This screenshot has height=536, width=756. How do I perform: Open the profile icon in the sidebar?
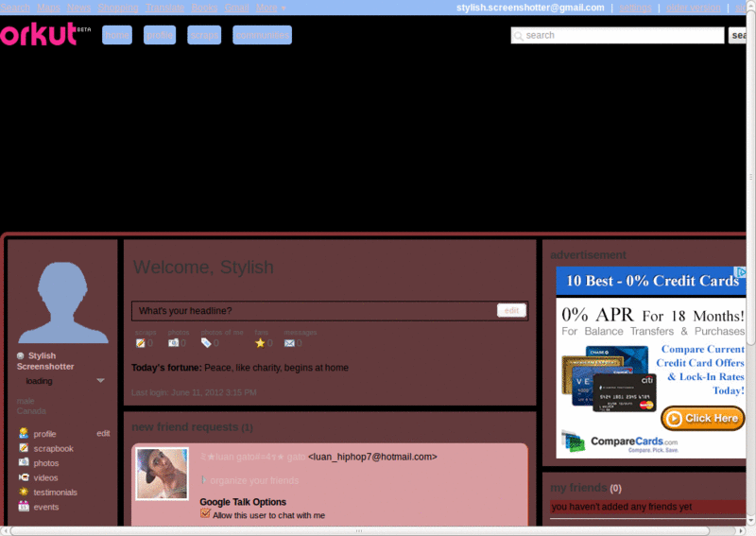point(24,433)
